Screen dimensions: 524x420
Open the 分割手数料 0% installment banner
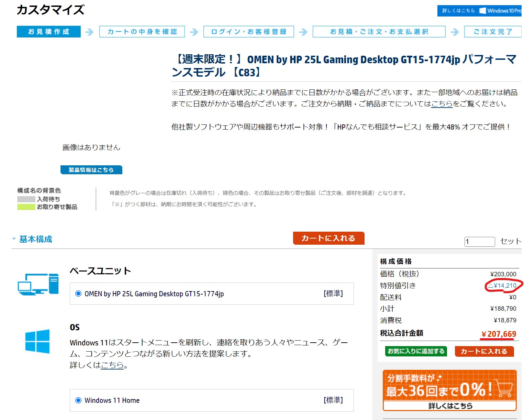click(450, 390)
